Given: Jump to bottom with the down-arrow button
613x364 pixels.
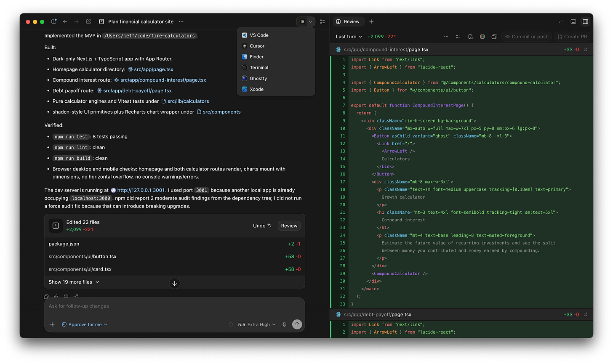Looking at the screenshot, I should pyautogui.click(x=174, y=283).
